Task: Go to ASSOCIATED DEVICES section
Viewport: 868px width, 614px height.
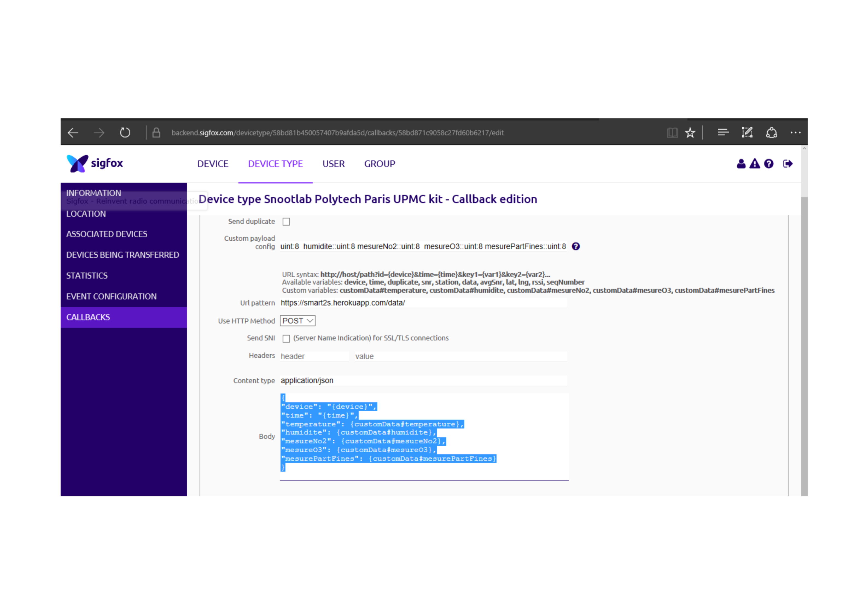Action: pos(107,234)
